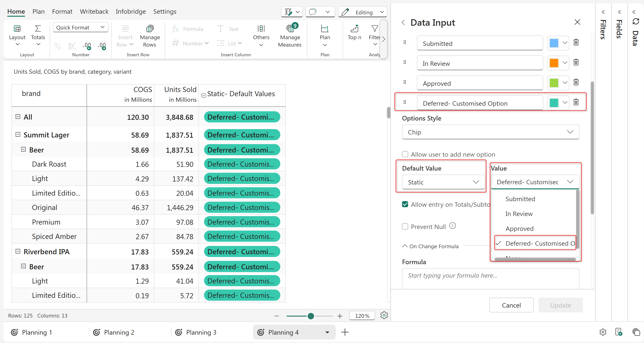Delete the In Review option
Viewport: 644px width, 343px height.
pos(576,62)
